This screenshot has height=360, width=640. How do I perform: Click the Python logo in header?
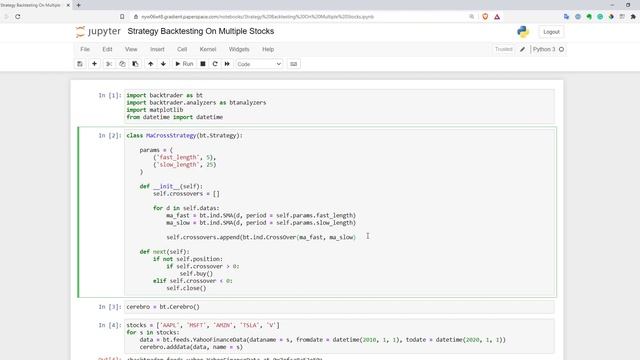(x=523, y=32)
